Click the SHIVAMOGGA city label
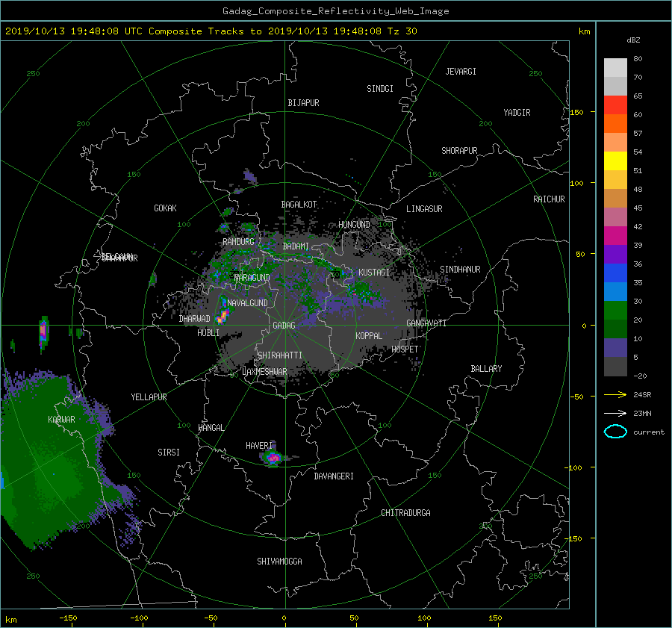The image size is (672, 628). 279,561
